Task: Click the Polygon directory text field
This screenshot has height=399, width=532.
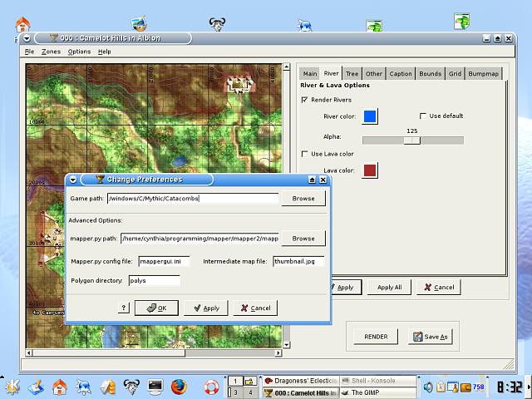Action: (154, 281)
